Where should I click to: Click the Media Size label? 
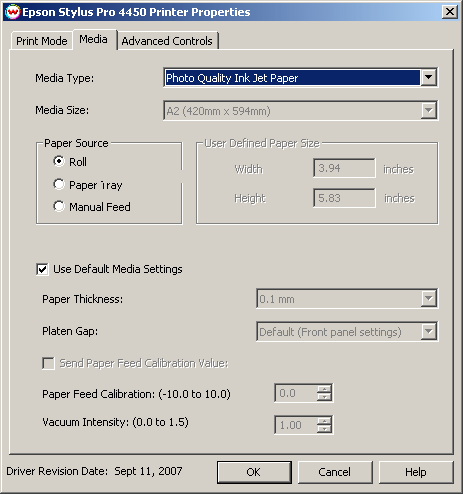62,110
